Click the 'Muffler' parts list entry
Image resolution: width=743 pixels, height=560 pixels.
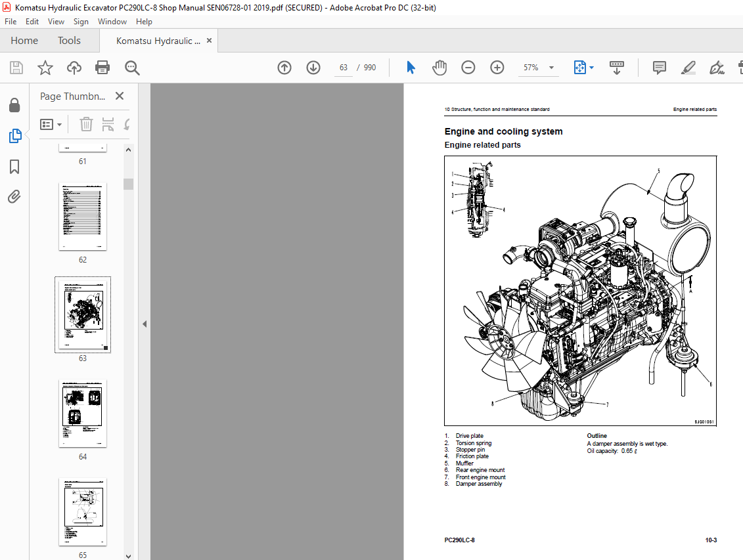point(464,463)
